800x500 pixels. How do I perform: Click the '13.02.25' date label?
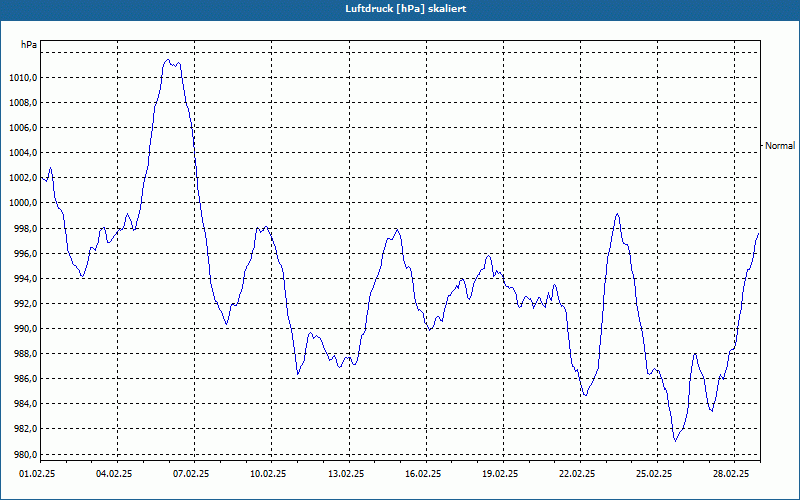point(346,473)
